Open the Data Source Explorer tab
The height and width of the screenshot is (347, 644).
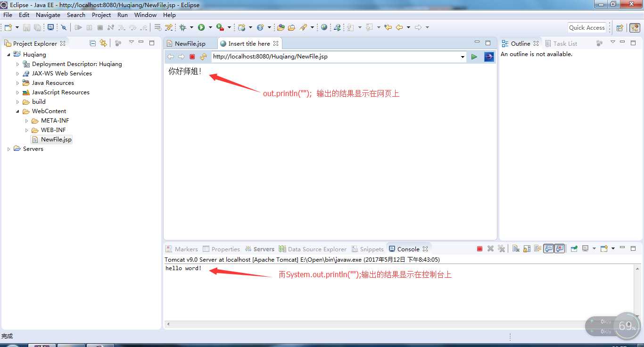point(313,249)
